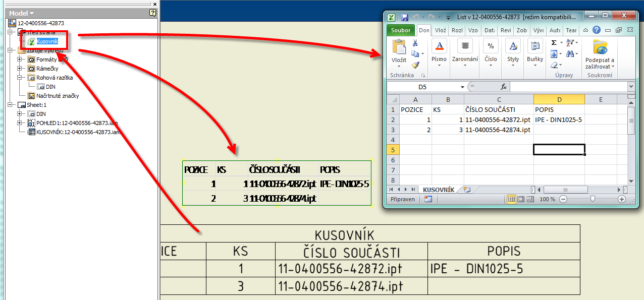Click the Cut scissors icon in Excel
This screenshot has width=644, height=300.
pos(415,43)
